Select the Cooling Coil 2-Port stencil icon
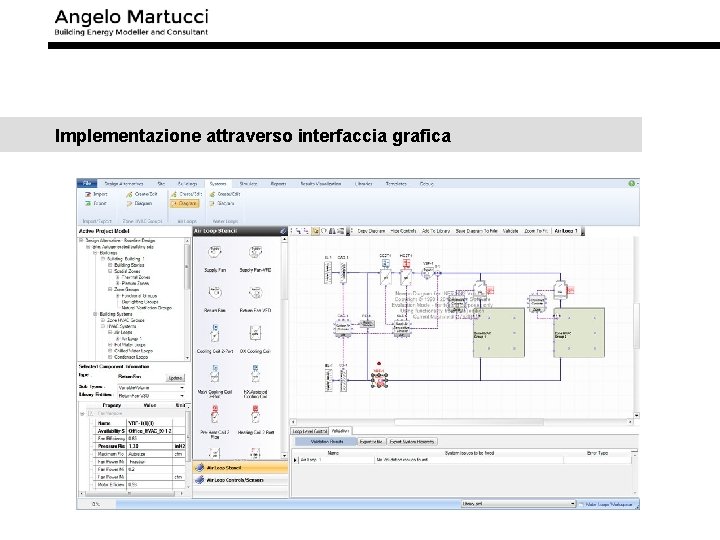The image size is (720, 540). point(215,333)
